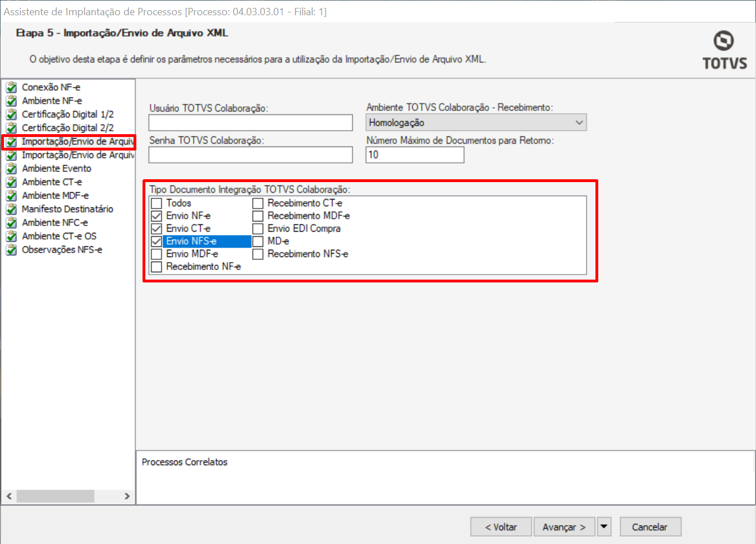Go to Observações NFS-e step
This screenshot has width=756, height=544.
coord(62,250)
